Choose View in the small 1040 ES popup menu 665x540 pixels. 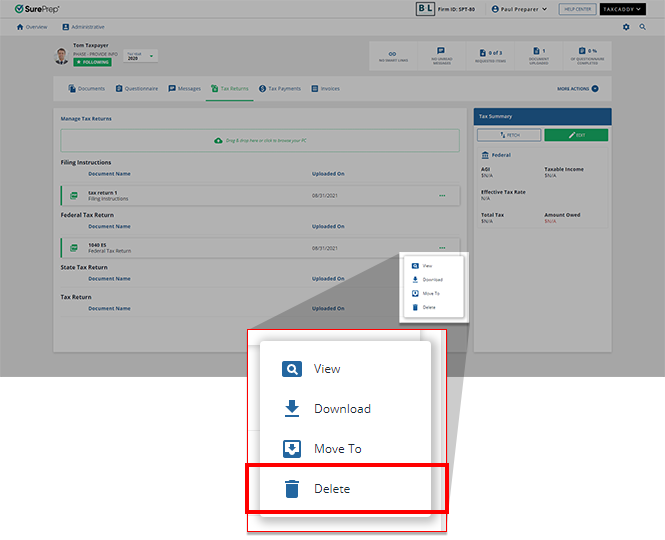[x=434, y=266]
